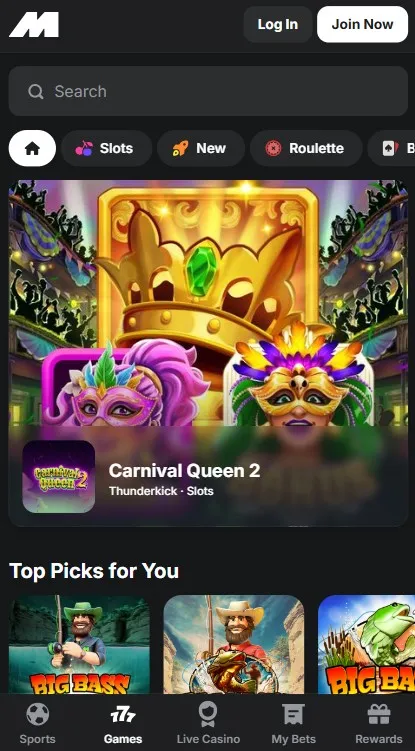Select the Slots category chip
Image resolution: width=415 pixels, height=751 pixels.
(107, 148)
